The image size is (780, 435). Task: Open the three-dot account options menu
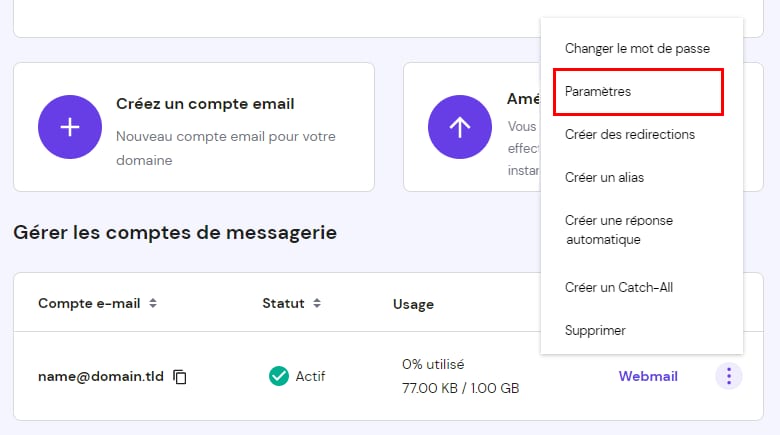pos(729,376)
